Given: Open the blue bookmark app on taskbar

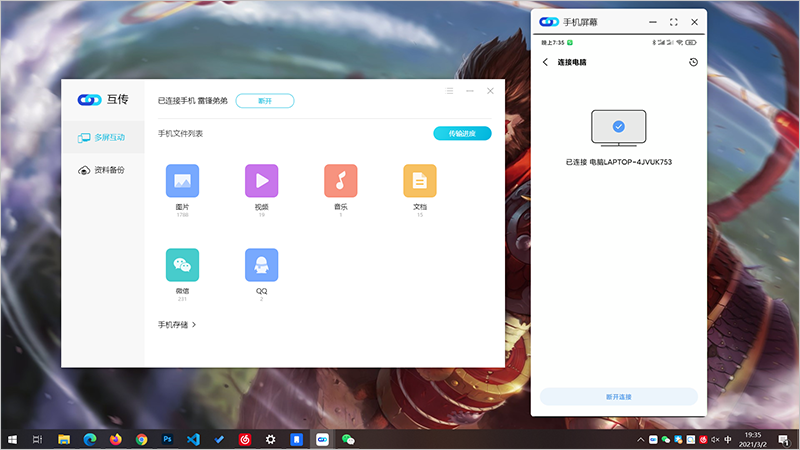Looking at the screenshot, I should click(x=296, y=439).
